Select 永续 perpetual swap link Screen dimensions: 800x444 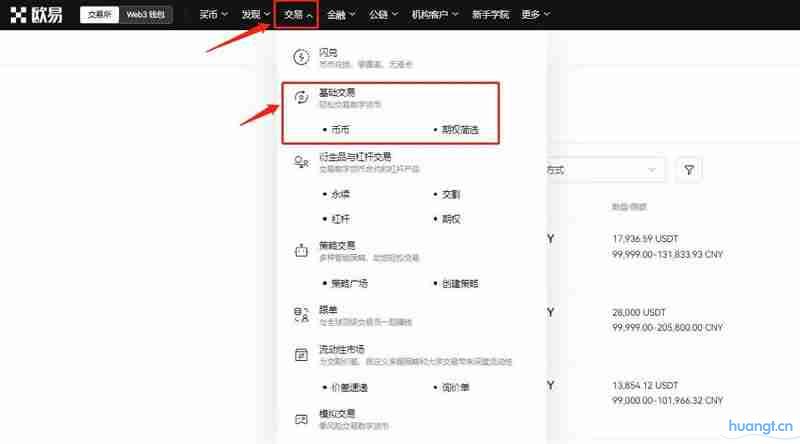coord(340,193)
